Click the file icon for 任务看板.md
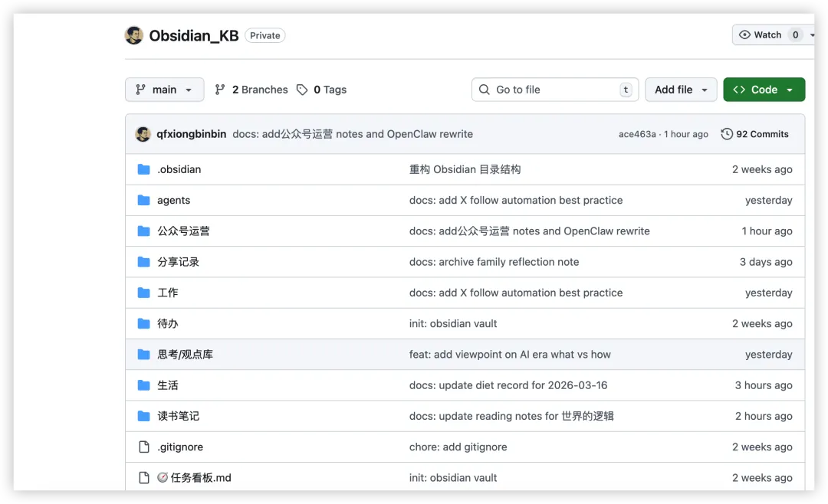Viewport: 828px width, 504px height. 143,478
